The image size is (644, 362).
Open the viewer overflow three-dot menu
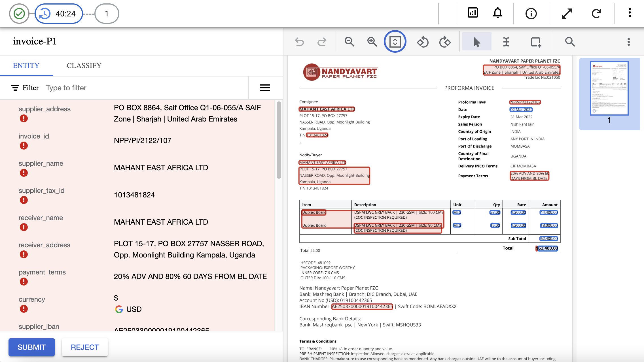[629, 41]
